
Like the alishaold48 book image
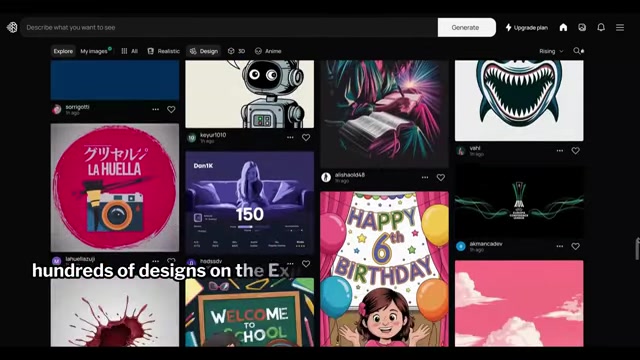[x=441, y=178]
